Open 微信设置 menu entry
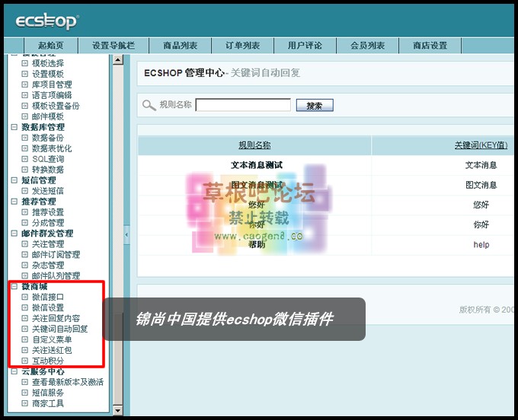 click(x=48, y=307)
